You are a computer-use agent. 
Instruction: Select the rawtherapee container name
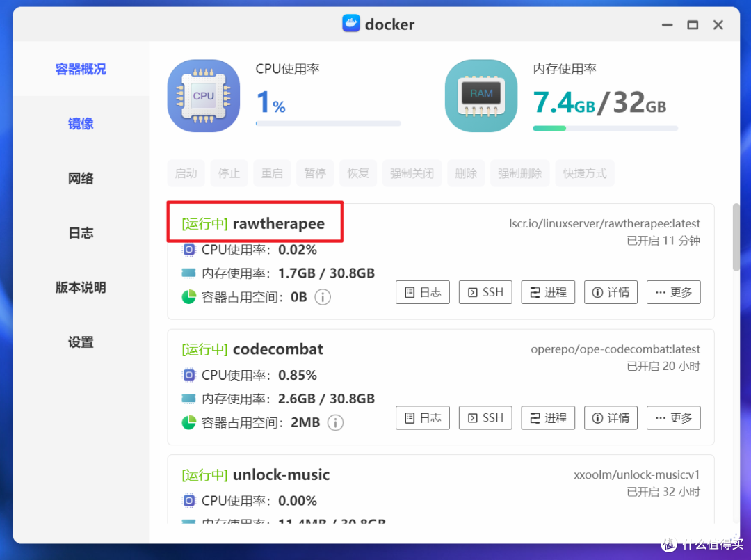[279, 224]
